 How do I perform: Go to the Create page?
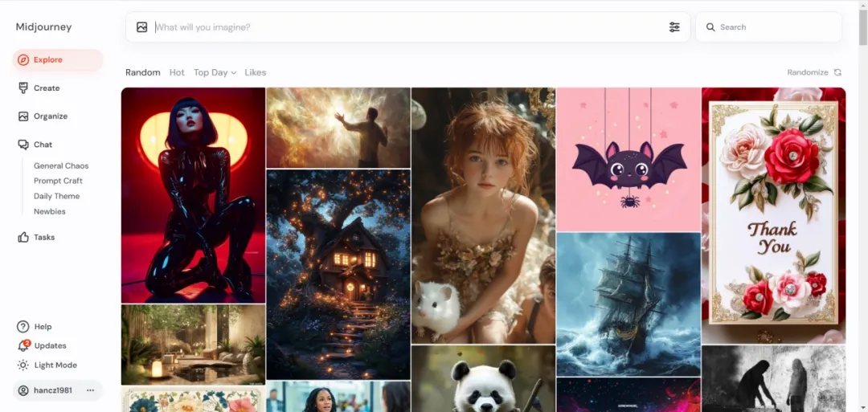tap(46, 88)
